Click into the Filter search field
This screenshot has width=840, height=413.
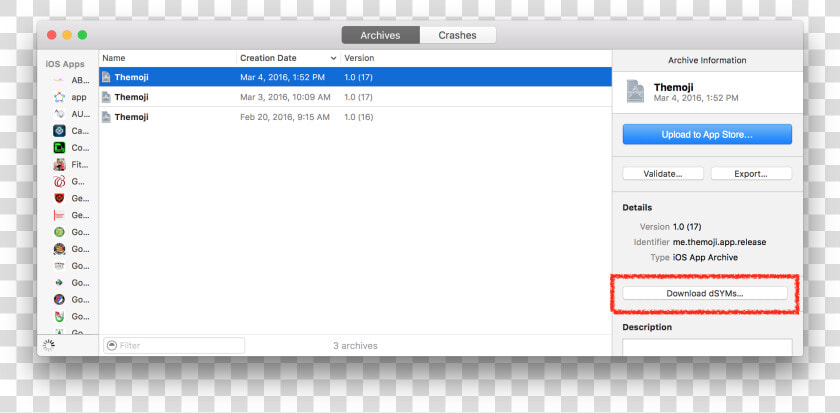pos(174,346)
